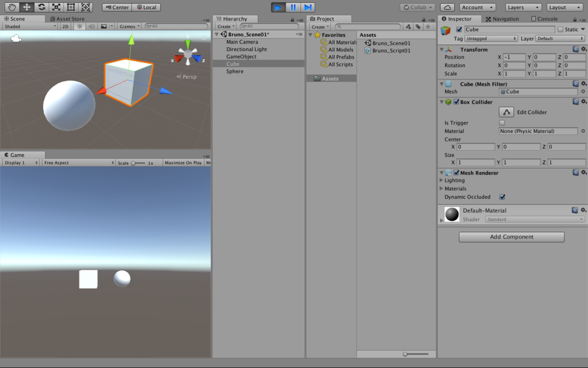Select Bruno_Script01 asset
Viewport: 588px width, 368px height.
388,51
